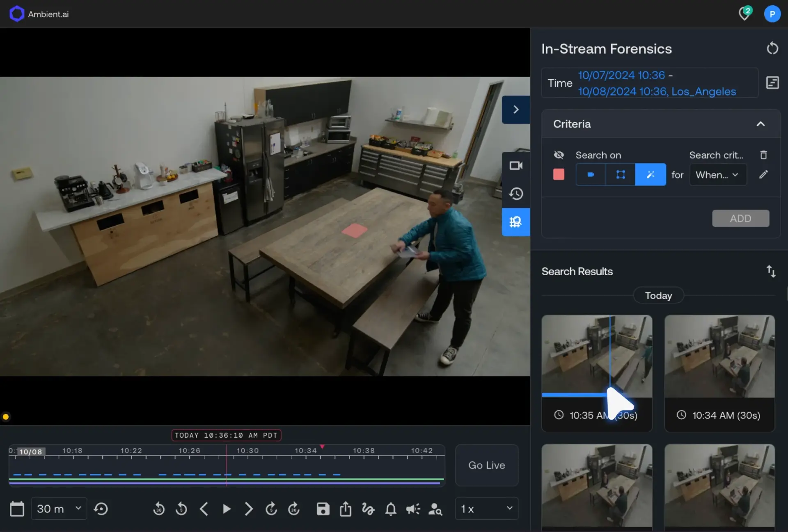Change playback speed from the 1x dropdown

point(486,509)
